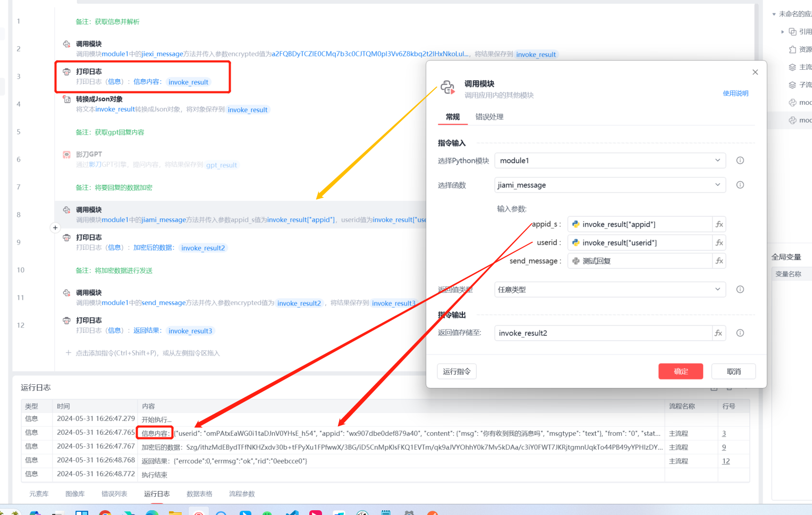Image resolution: width=812 pixels, height=515 pixels.
Task: Click the appid_s parameter input field
Action: pyautogui.click(x=640, y=224)
